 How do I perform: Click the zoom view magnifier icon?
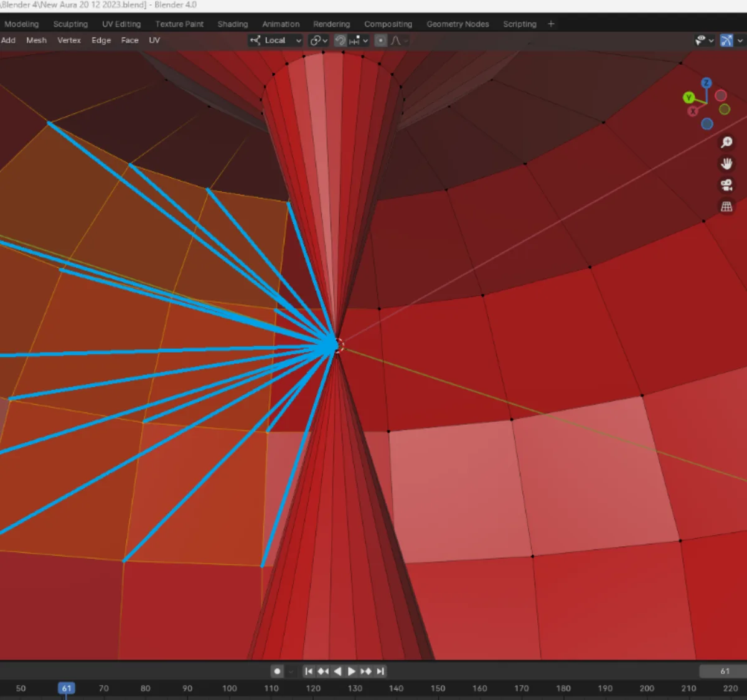[726, 143]
